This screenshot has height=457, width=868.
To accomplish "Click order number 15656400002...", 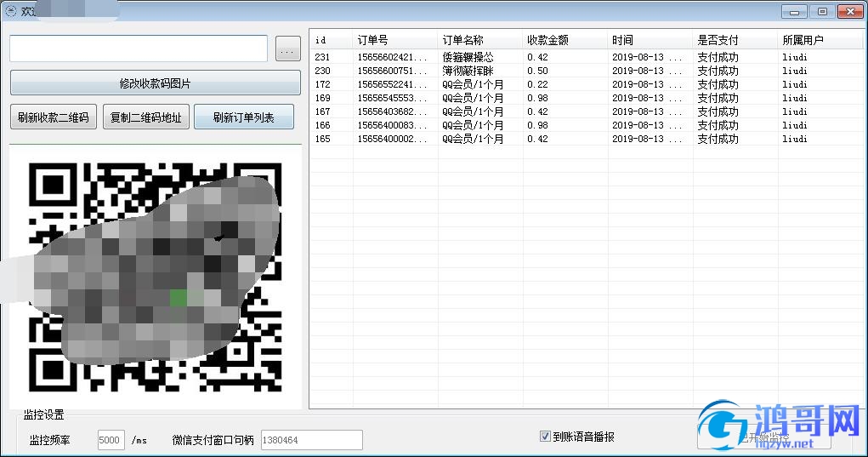I will 392,139.
